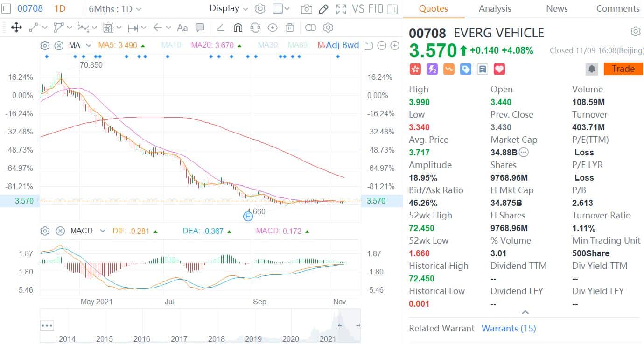Remove the MACD indicator with X button
The image size is (644, 344).
60,231
